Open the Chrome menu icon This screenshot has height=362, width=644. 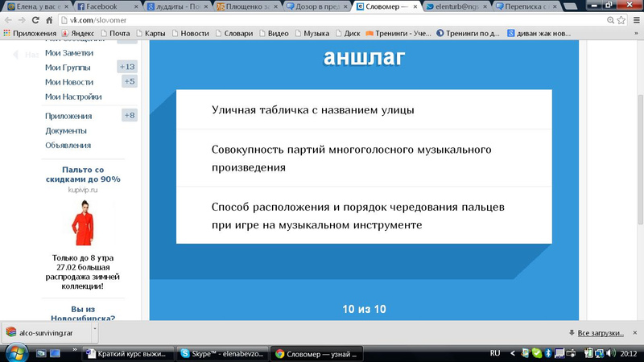[x=636, y=20]
